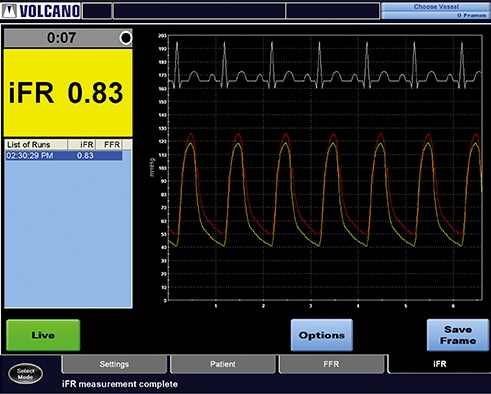Click the Volcano logo in the header
The width and height of the screenshot is (491, 394).
click(x=41, y=11)
